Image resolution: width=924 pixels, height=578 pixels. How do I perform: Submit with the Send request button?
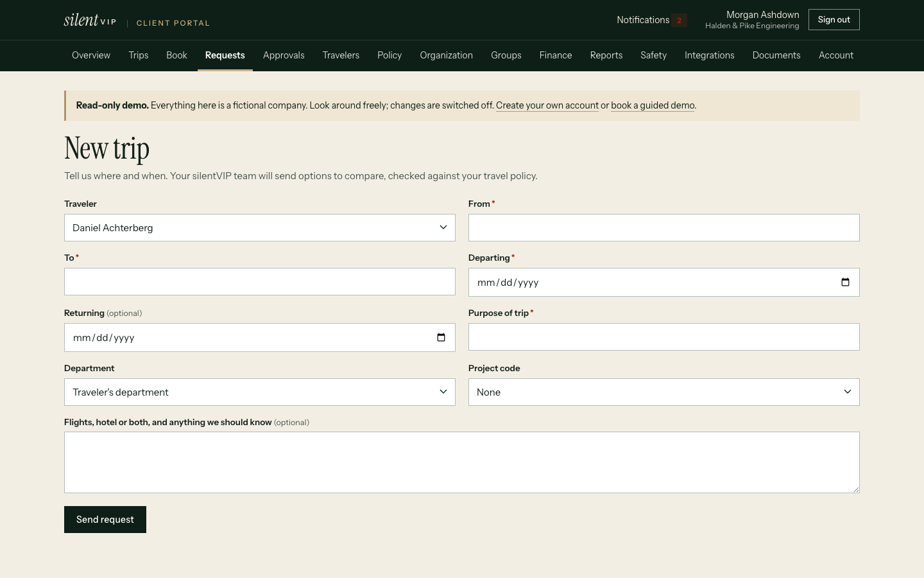pos(105,520)
